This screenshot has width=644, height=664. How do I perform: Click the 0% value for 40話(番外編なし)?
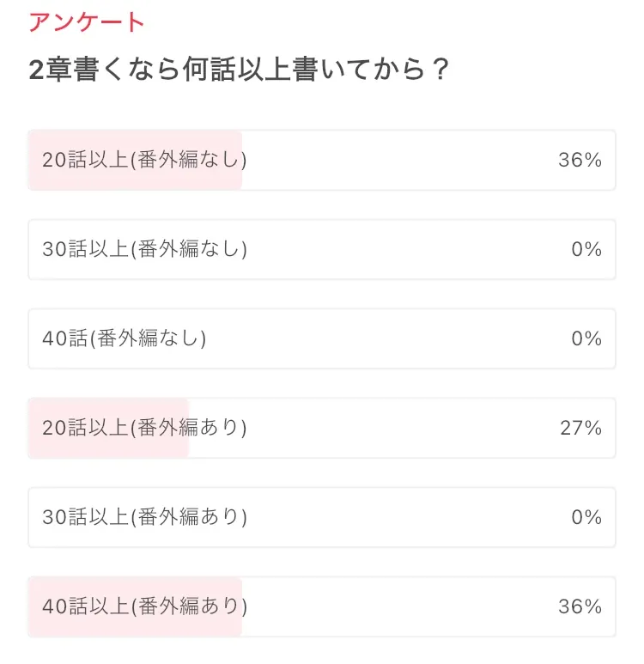coord(586,338)
